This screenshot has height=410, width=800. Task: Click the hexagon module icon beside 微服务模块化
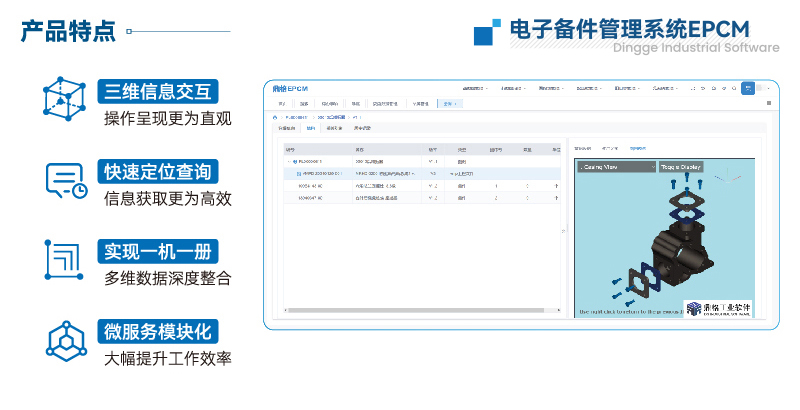pyautogui.click(x=66, y=341)
